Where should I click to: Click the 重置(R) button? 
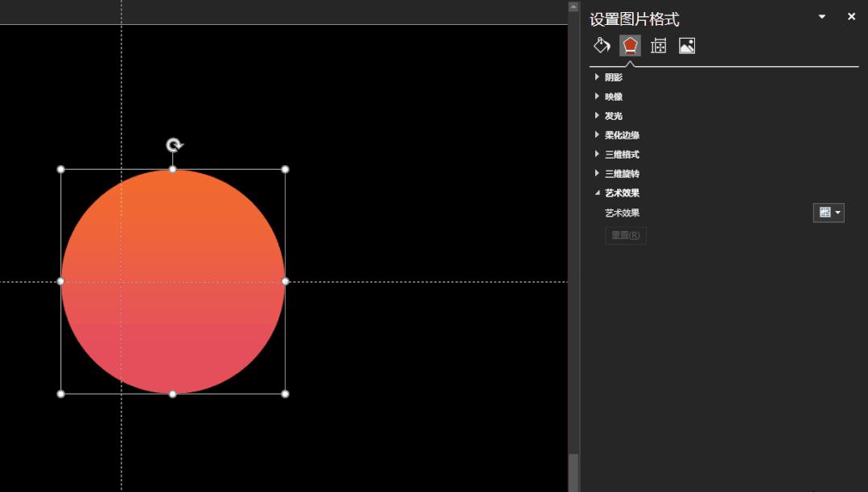pyautogui.click(x=626, y=235)
